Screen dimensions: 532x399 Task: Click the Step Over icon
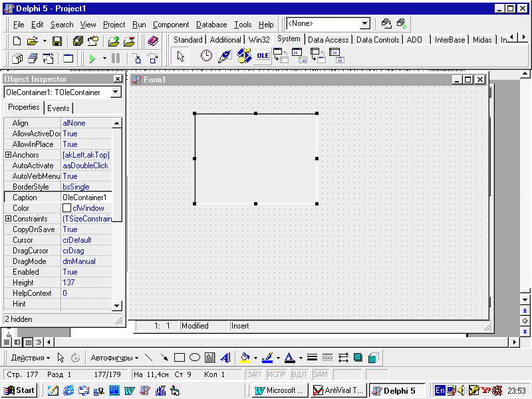coord(154,59)
